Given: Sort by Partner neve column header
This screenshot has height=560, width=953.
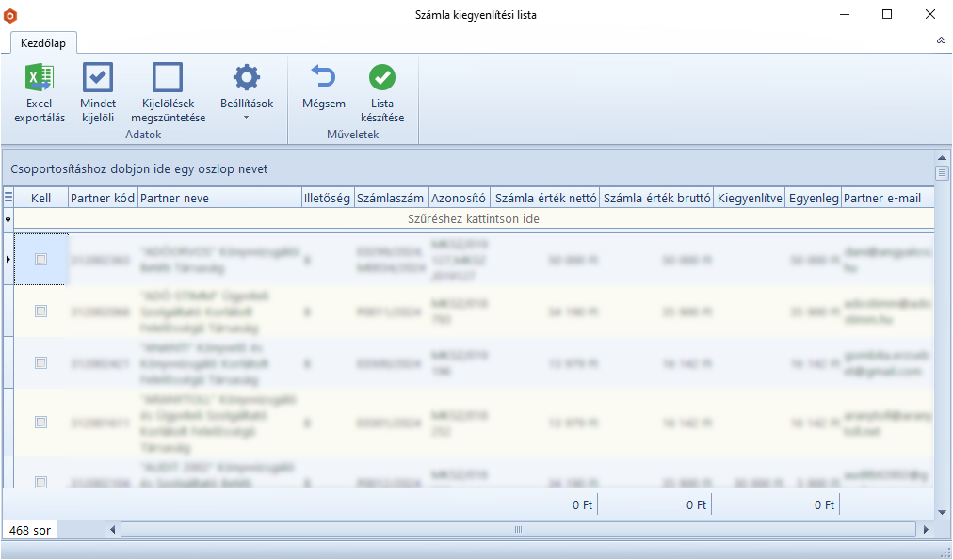Looking at the screenshot, I should [218, 198].
